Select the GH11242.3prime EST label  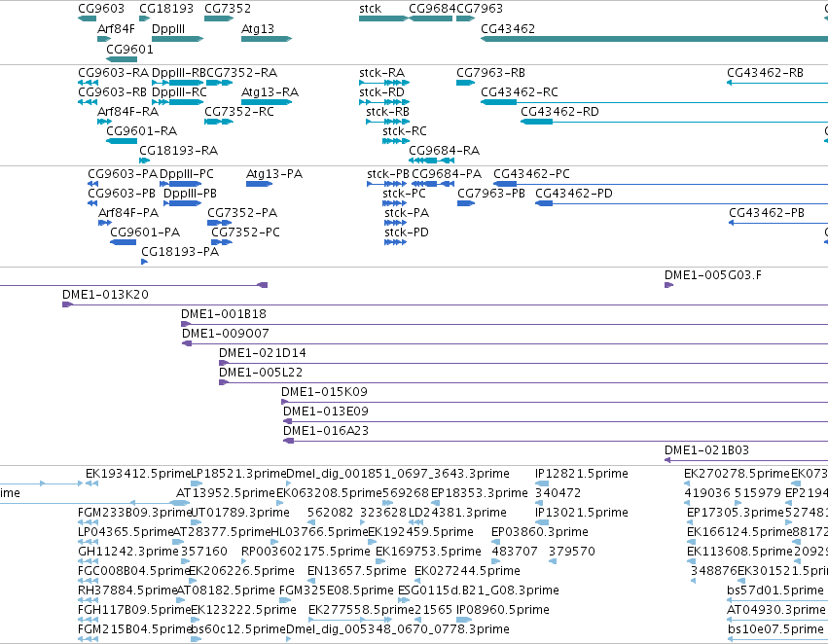click(x=128, y=552)
